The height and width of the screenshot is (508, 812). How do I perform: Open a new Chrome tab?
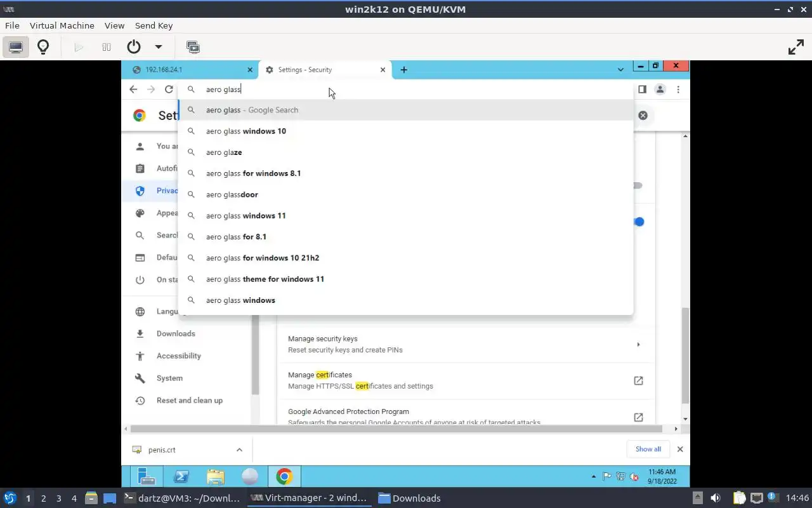(x=404, y=70)
